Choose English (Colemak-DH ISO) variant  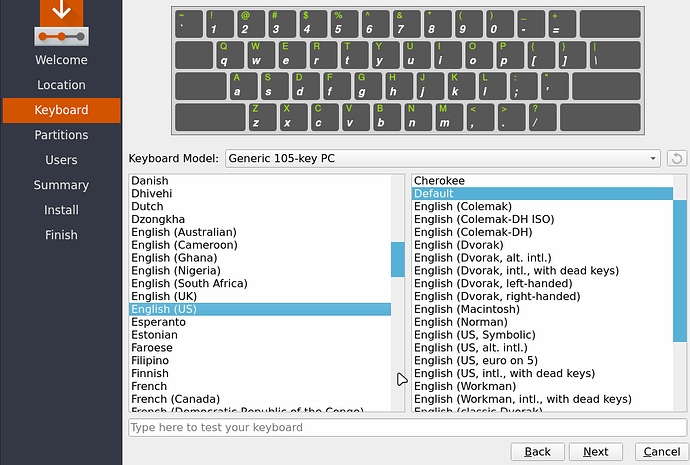pos(542,219)
